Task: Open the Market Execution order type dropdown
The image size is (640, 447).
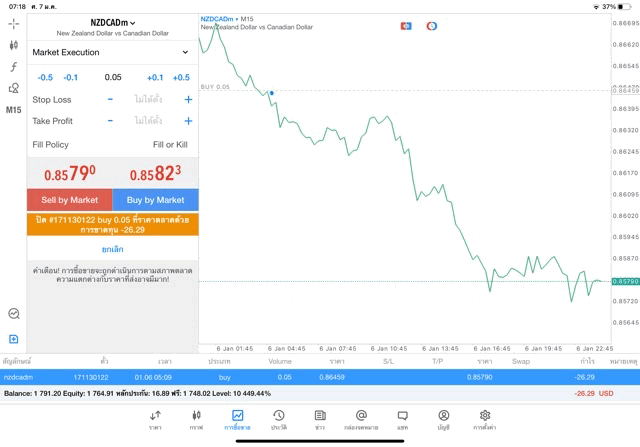Action: 112,52
